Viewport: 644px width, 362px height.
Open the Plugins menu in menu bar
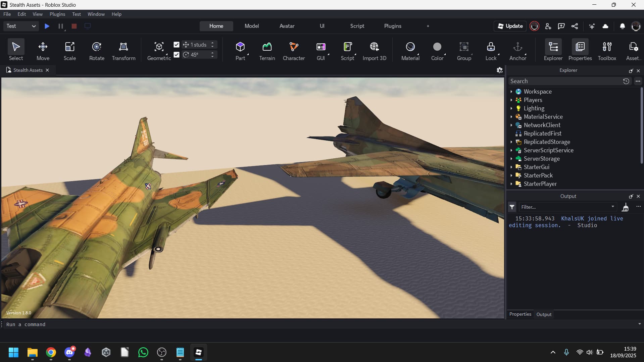(x=57, y=14)
